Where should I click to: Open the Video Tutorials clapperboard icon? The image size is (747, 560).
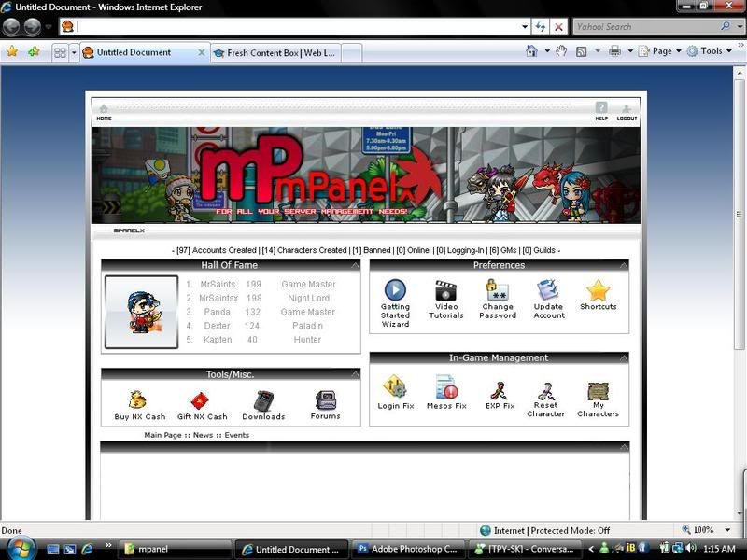click(x=445, y=290)
